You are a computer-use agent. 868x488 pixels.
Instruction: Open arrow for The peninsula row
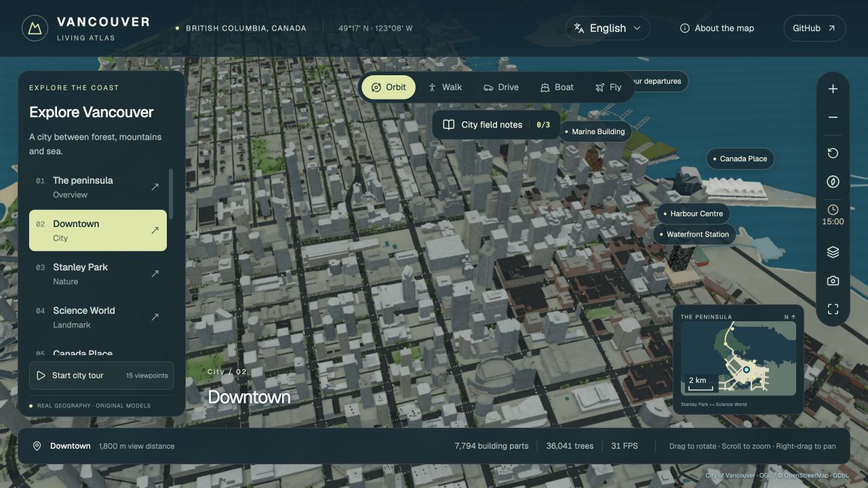[x=155, y=187]
